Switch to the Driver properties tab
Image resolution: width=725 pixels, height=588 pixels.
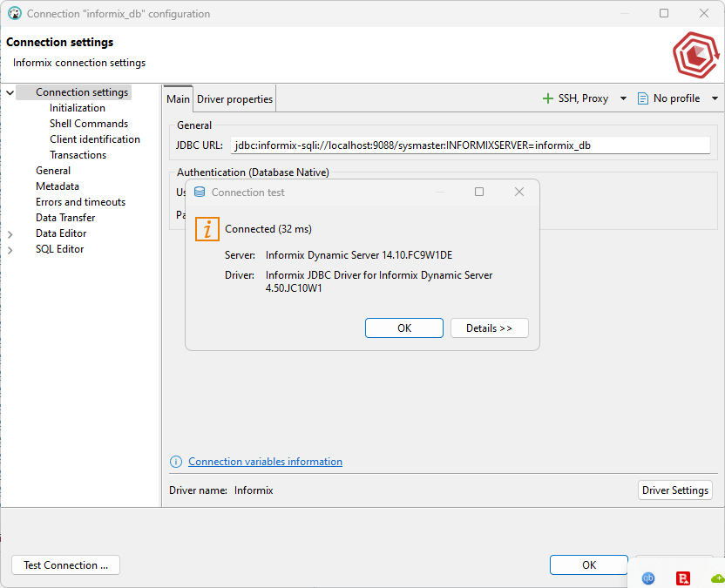pos(234,99)
